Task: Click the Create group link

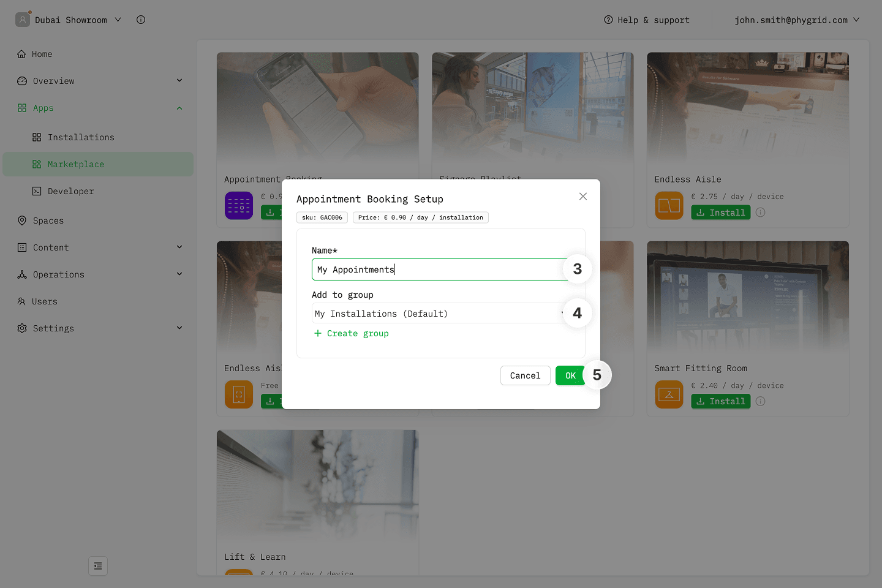Action: pyautogui.click(x=352, y=333)
